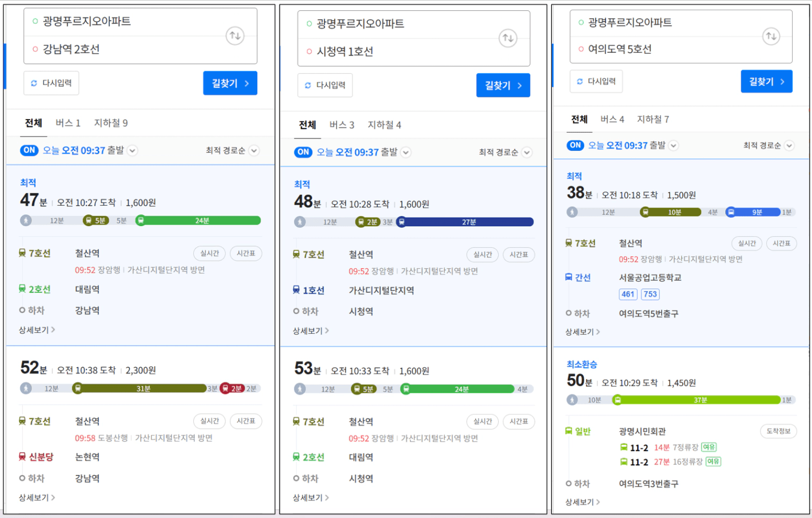This screenshot has width=812, height=518.
Task: Click walking icon on 48분 route bar
Action: pos(300,222)
